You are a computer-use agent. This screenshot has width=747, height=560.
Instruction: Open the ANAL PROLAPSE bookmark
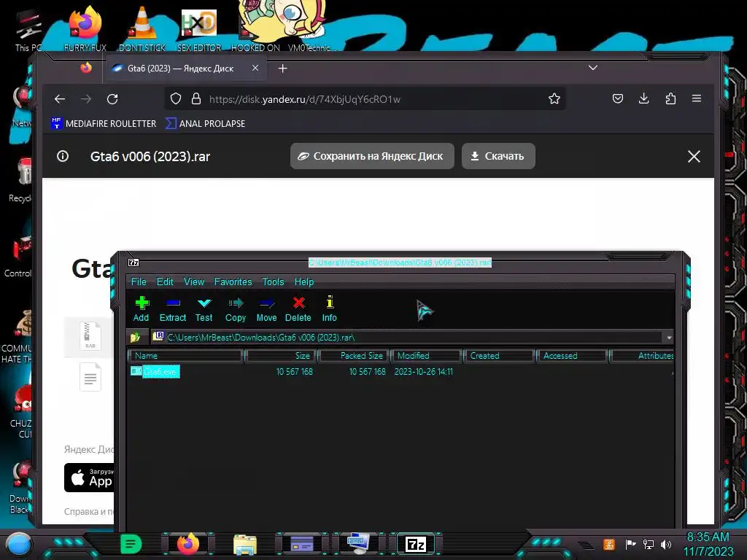205,123
